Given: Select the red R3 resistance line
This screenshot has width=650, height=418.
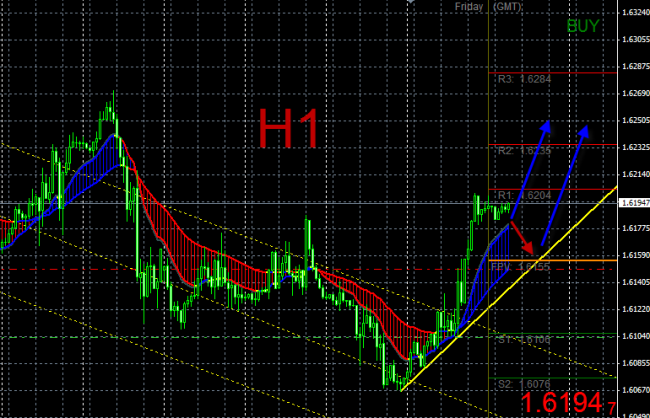Looking at the screenshot, I should tap(553, 73).
